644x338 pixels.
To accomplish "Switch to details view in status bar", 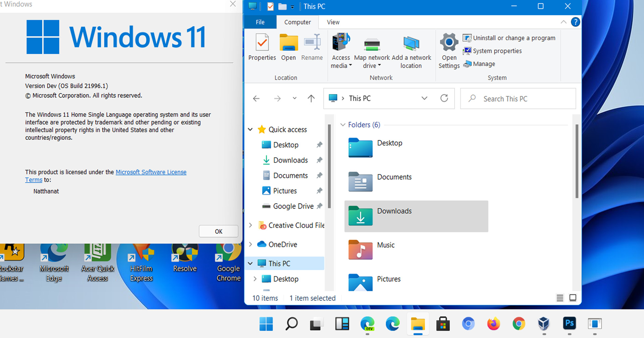I will (560, 298).
